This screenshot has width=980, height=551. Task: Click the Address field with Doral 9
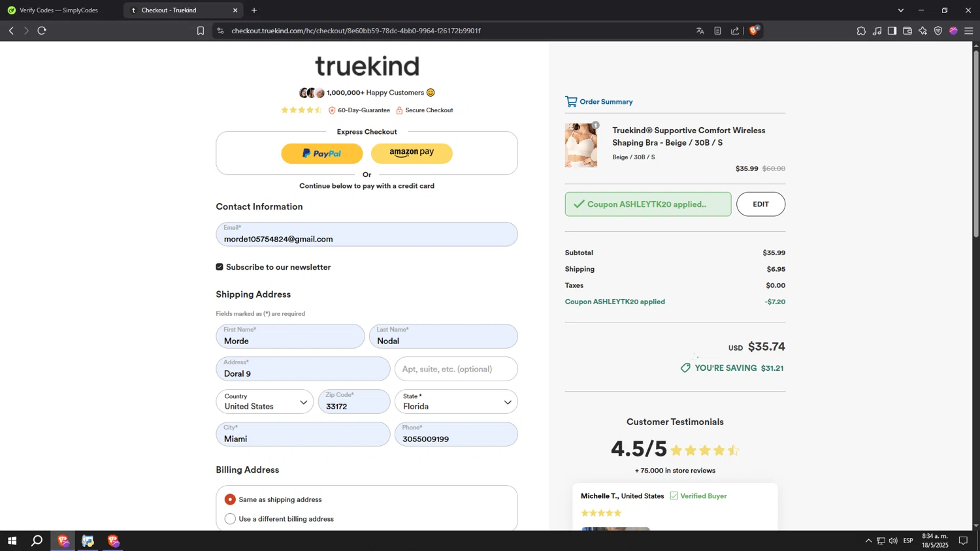(x=303, y=369)
